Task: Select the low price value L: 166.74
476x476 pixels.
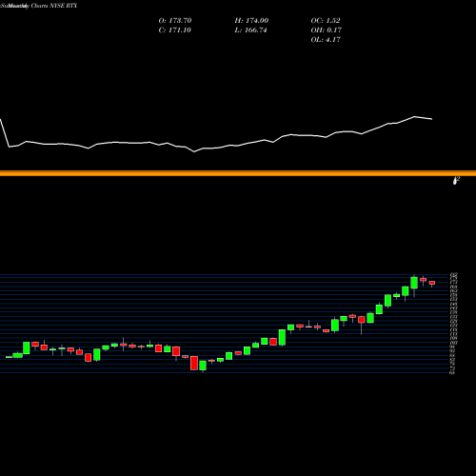Action: [x=250, y=30]
